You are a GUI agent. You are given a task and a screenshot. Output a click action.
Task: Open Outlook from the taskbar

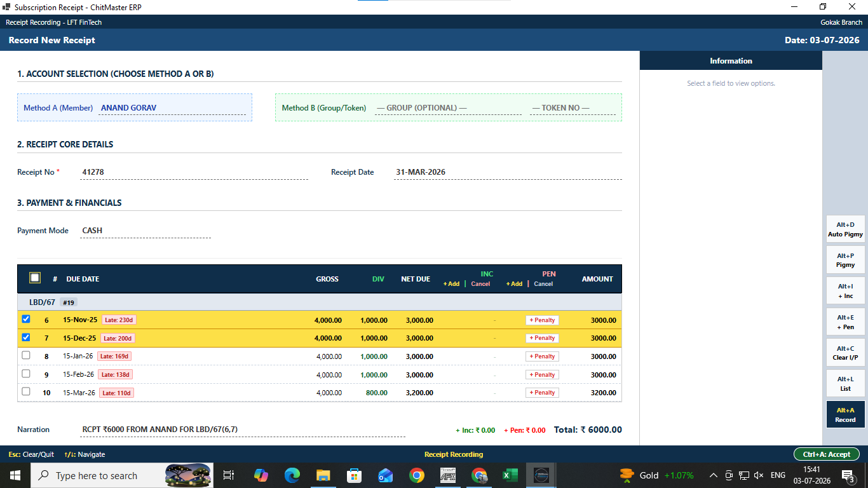386,475
